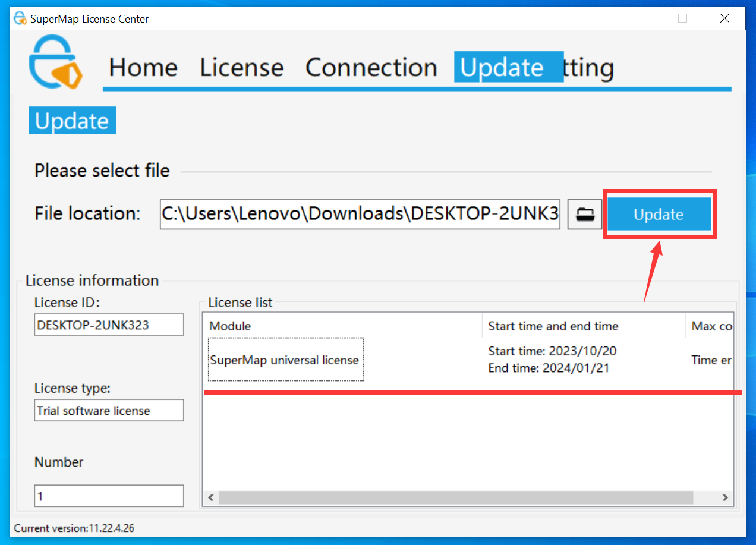Click the Current version:11.22.4.26 status text
Image resolution: width=756 pixels, height=545 pixels.
point(74,528)
